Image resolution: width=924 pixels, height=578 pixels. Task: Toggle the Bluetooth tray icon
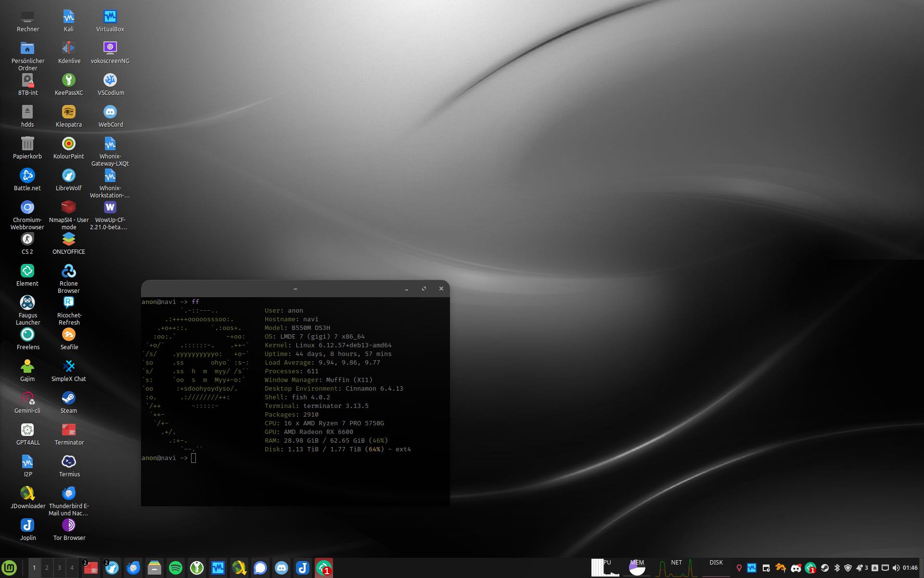coord(837,568)
